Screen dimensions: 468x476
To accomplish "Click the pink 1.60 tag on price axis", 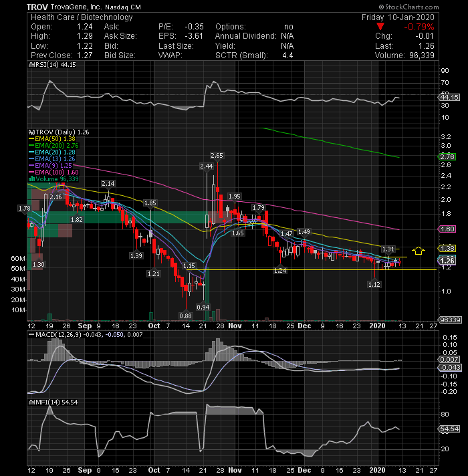I will [x=447, y=229].
